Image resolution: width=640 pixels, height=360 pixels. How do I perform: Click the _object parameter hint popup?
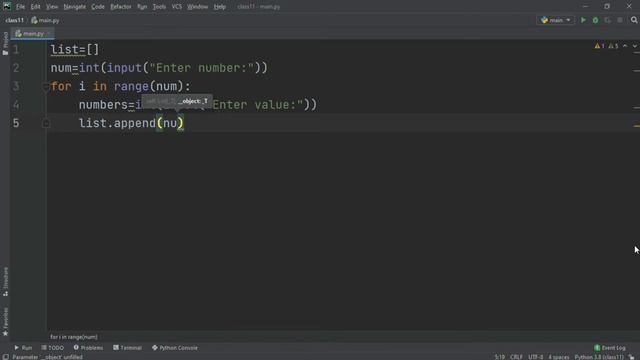(177, 101)
